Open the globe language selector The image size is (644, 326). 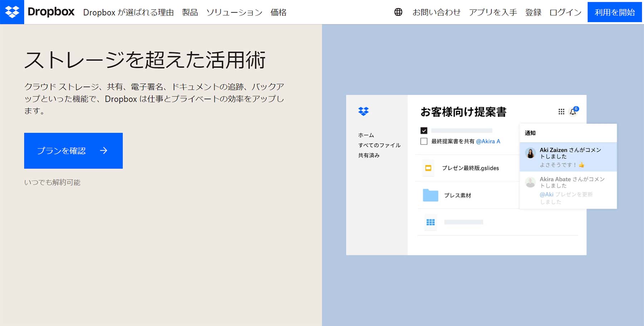398,12
